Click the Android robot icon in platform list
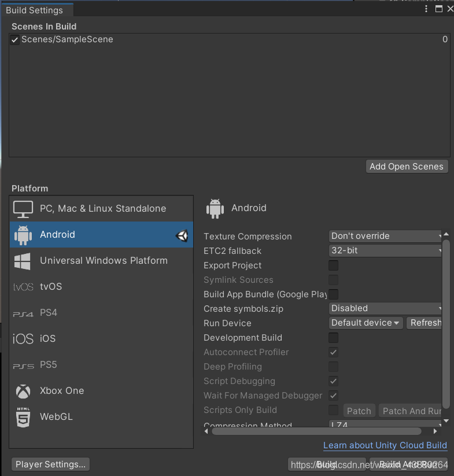454x476 pixels. pyautogui.click(x=23, y=235)
